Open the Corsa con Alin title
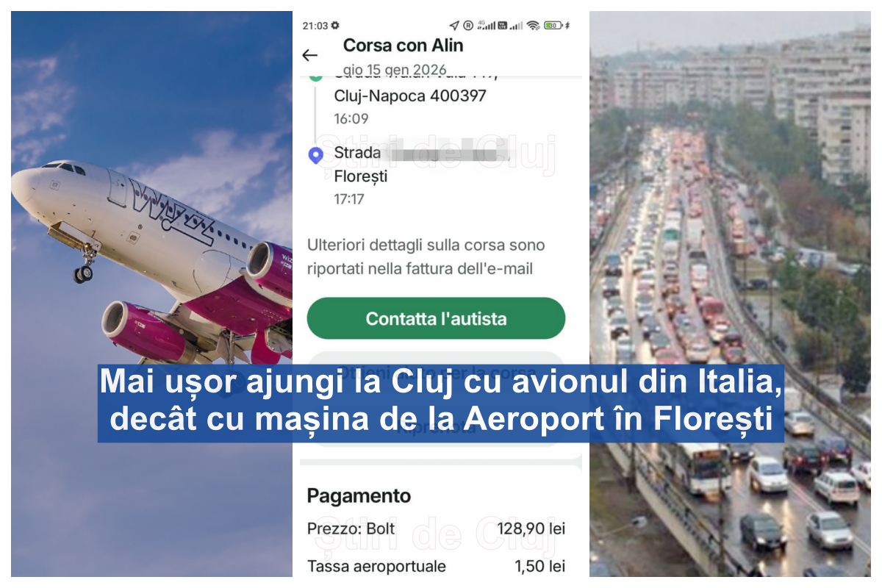Image resolution: width=882 pixels, height=588 pixels. click(404, 45)
